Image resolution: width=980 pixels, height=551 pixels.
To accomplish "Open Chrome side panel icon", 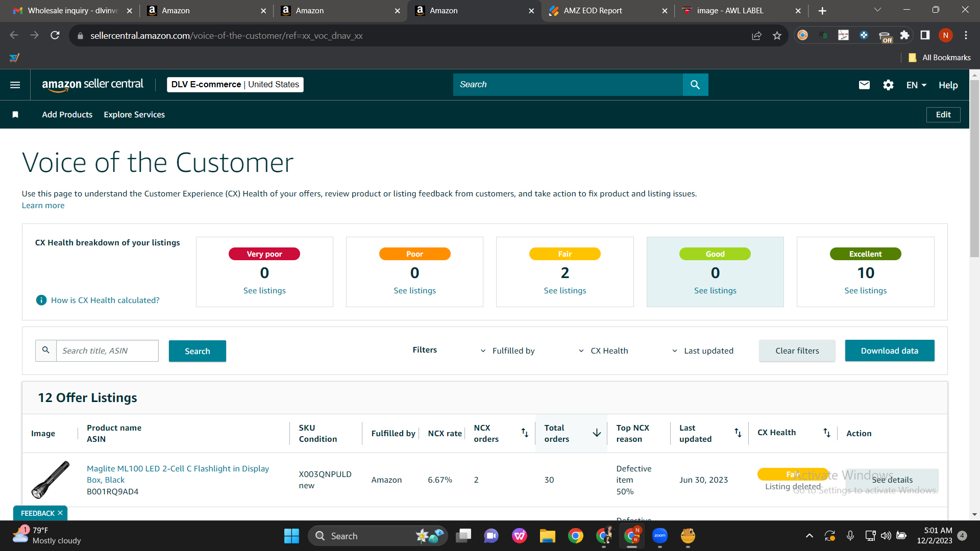I will (x=925, y=35).
